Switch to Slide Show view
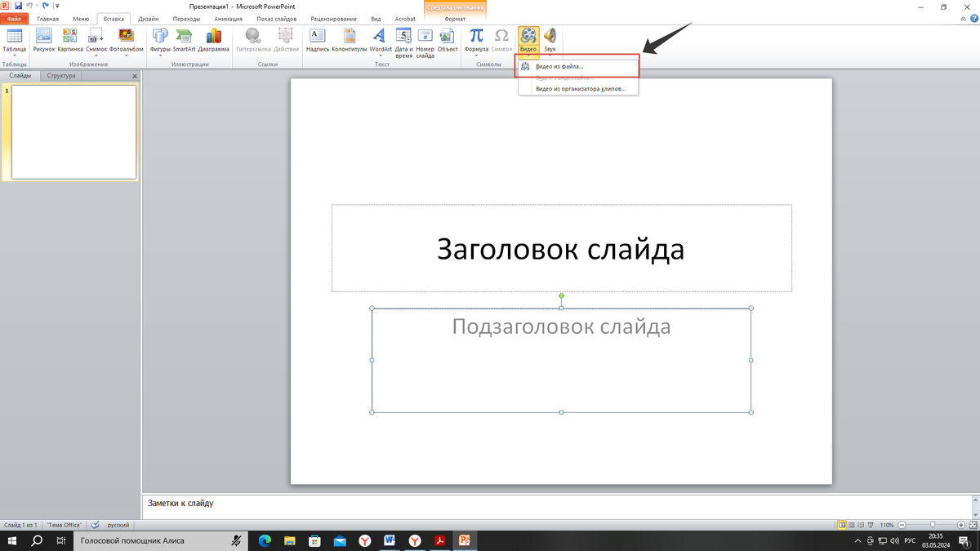980x551 pixels. [871, 525]
